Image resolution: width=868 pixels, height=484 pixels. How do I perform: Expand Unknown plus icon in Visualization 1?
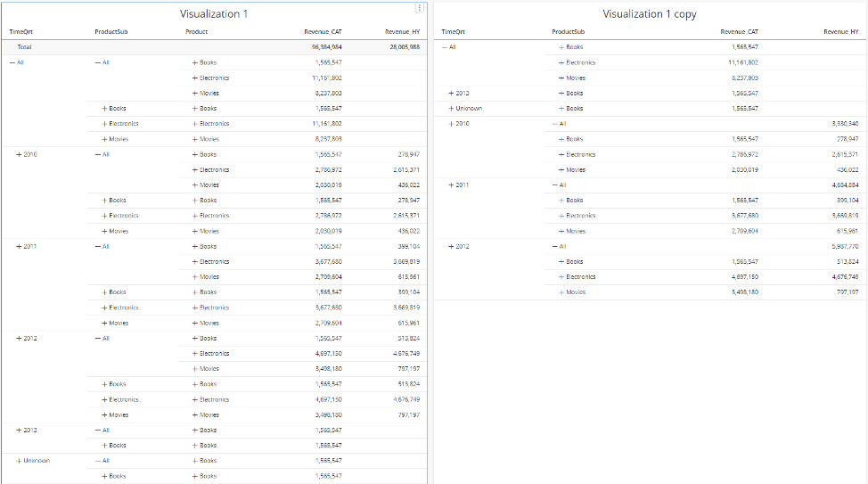pyautogui.click(x=20, y=461)
